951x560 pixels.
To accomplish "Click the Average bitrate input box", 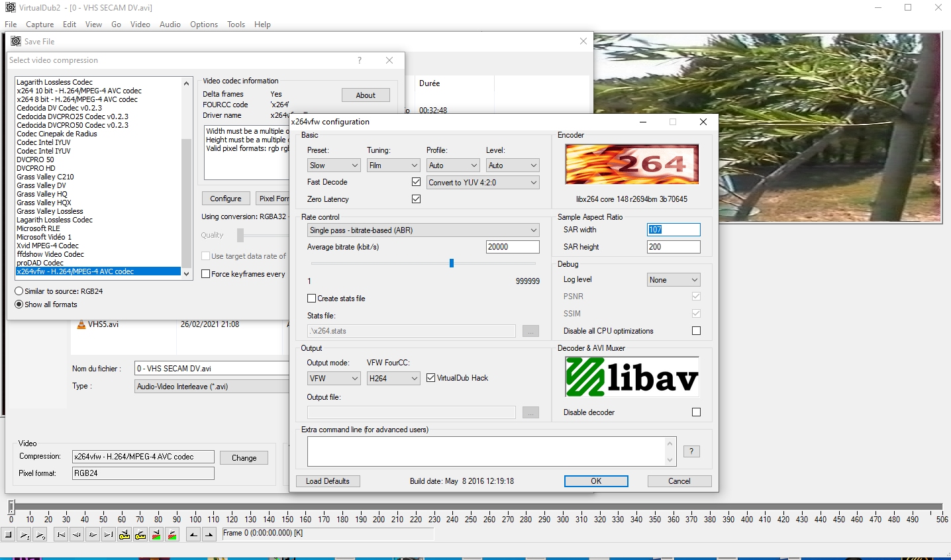I will click(x=513, y=247).
